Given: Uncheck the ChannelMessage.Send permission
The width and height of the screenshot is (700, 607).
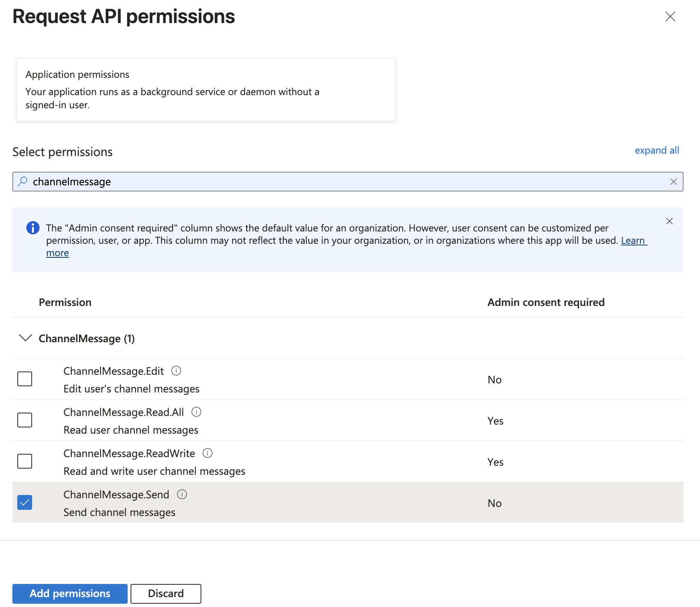Looking at the screenshot, I should tap(24, 502).
